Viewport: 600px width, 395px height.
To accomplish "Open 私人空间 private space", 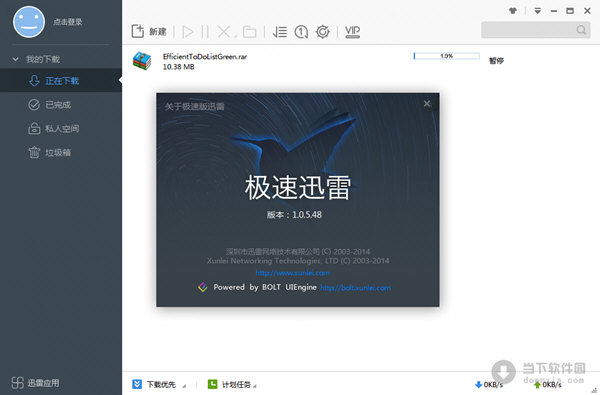I will (x=61, y=129).
